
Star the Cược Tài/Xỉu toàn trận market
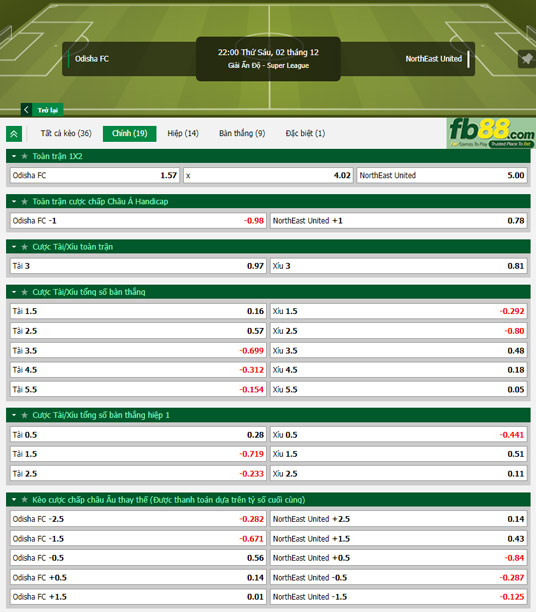25,247
